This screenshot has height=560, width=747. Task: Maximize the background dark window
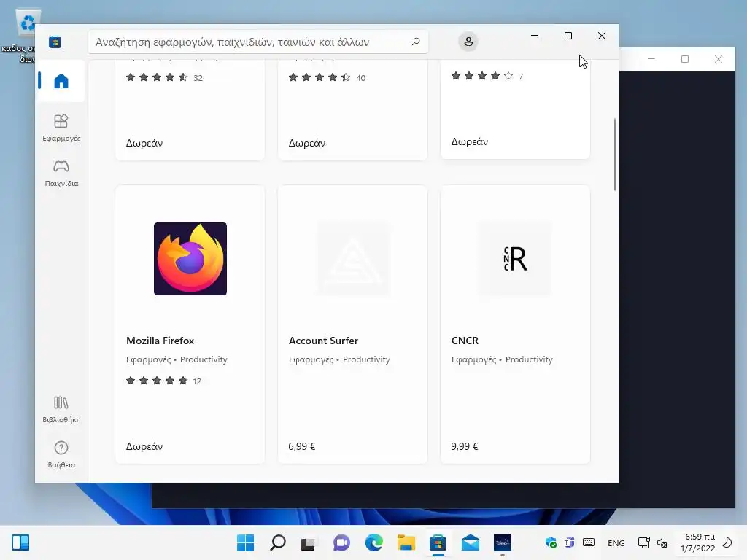click(685, 59)
